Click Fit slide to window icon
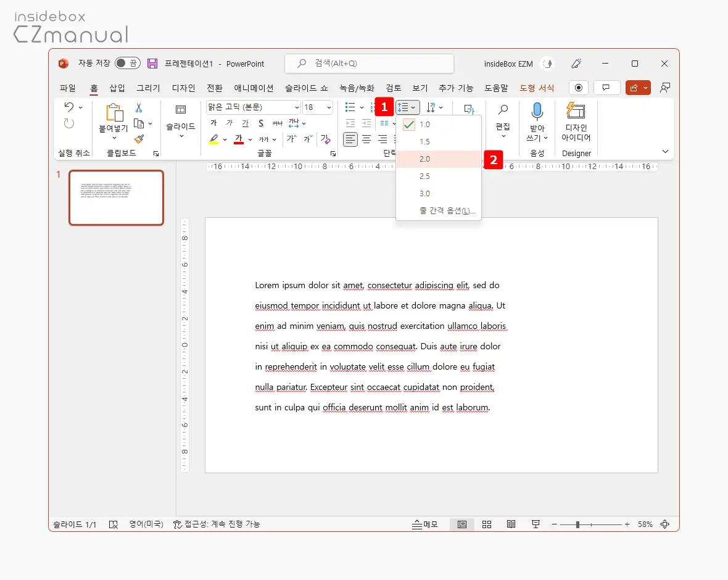Viewport: 728px width, 580px height. coord(664,524)
